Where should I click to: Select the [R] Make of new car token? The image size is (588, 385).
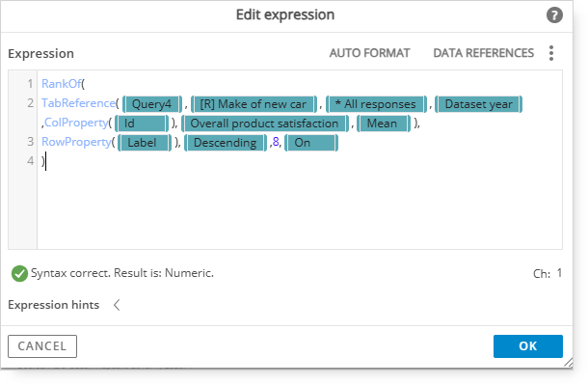[254, 104]
